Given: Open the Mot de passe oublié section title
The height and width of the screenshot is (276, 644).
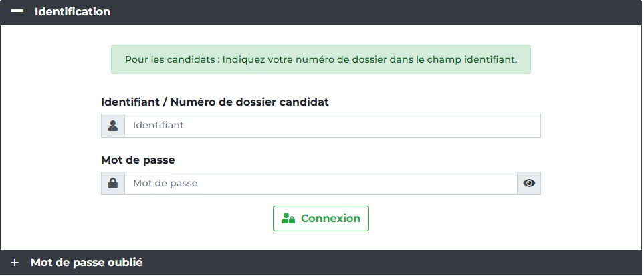Looking at the screenshot, I should pos(86,263).
